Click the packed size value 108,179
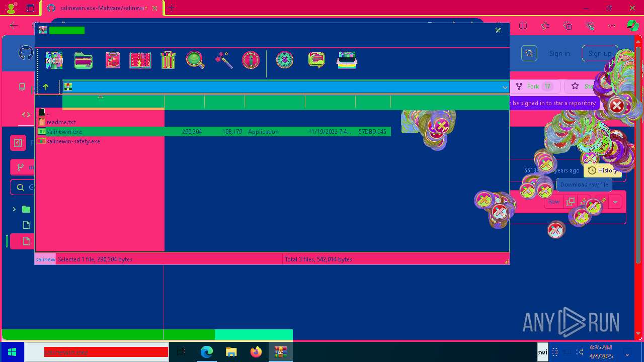 coord(232,132)
